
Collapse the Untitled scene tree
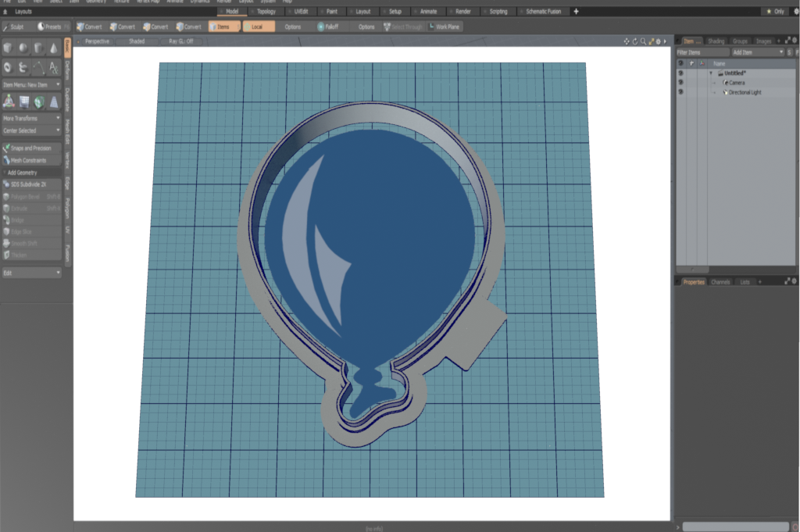point(711,73)
